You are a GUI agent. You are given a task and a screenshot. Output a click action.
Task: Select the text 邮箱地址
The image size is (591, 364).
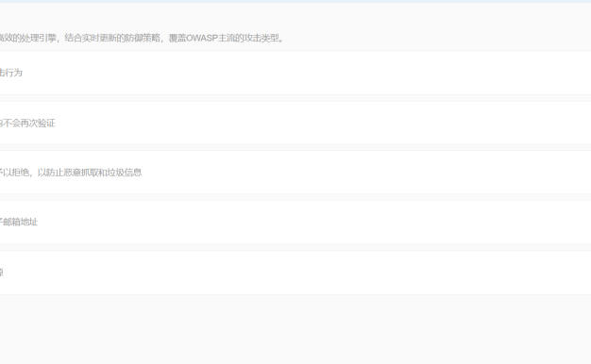[21, 223]
